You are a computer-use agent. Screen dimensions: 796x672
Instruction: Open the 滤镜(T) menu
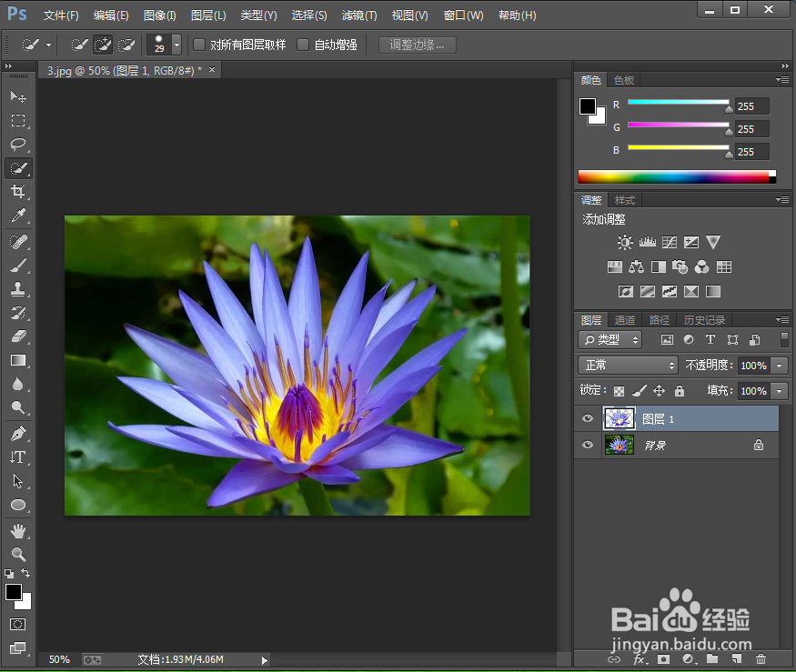click(x=359, y=15)
